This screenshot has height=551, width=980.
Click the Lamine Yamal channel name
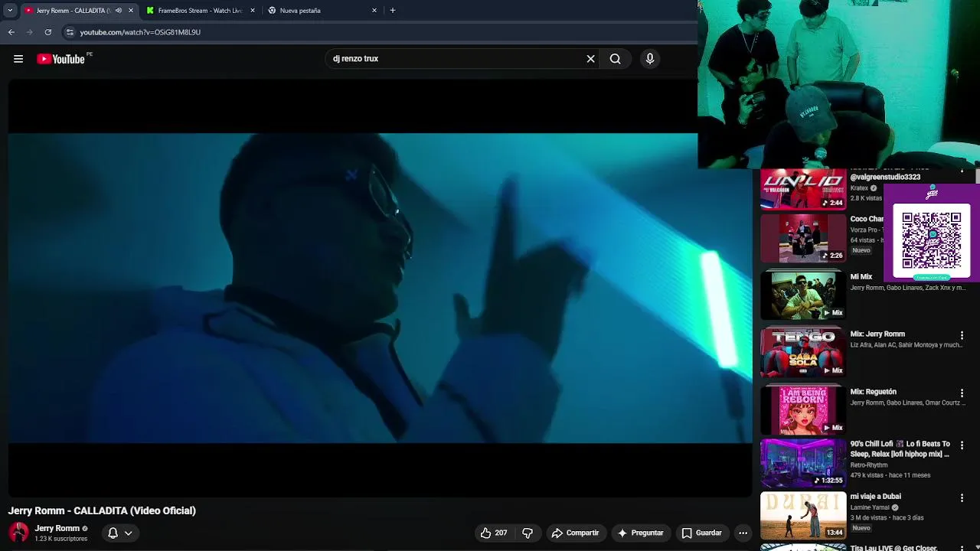click(870, 507)
